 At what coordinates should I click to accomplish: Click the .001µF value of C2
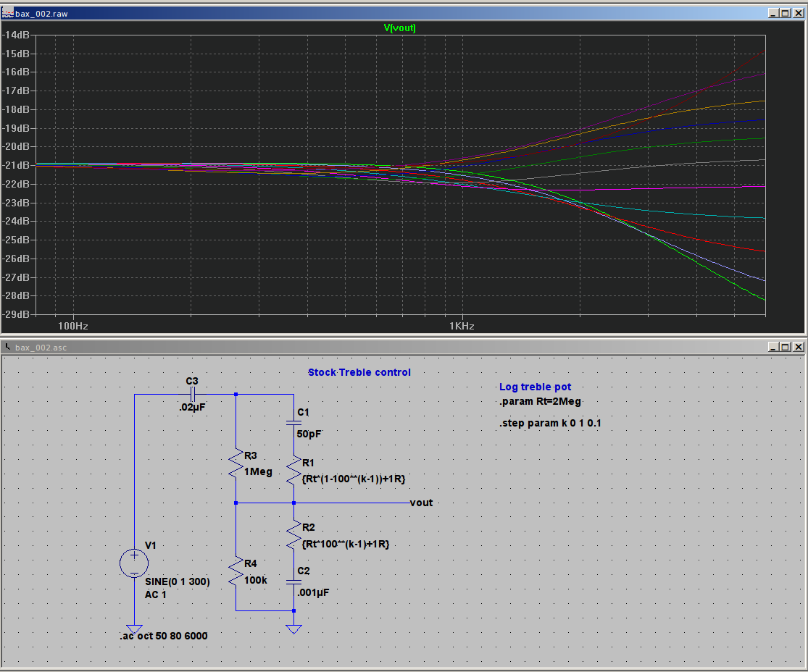pyautogui.click(x=313, y=592)
